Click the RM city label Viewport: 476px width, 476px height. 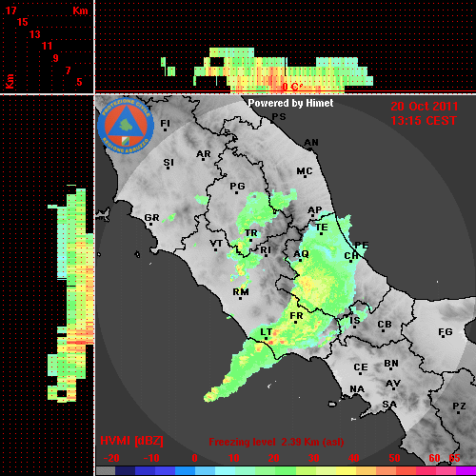[x=241, y=291]
